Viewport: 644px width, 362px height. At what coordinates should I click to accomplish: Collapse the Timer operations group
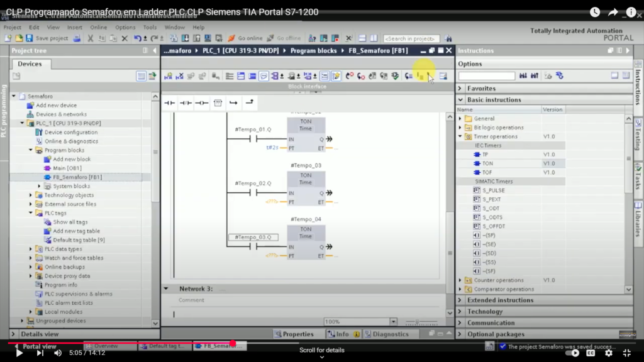[x=460, y=136]
